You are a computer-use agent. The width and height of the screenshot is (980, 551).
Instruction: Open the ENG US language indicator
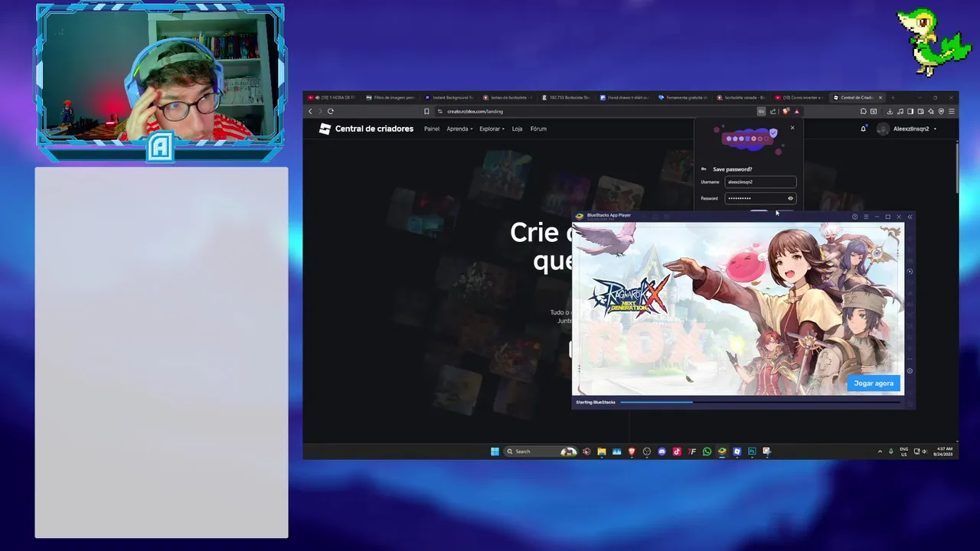point(904,452)
